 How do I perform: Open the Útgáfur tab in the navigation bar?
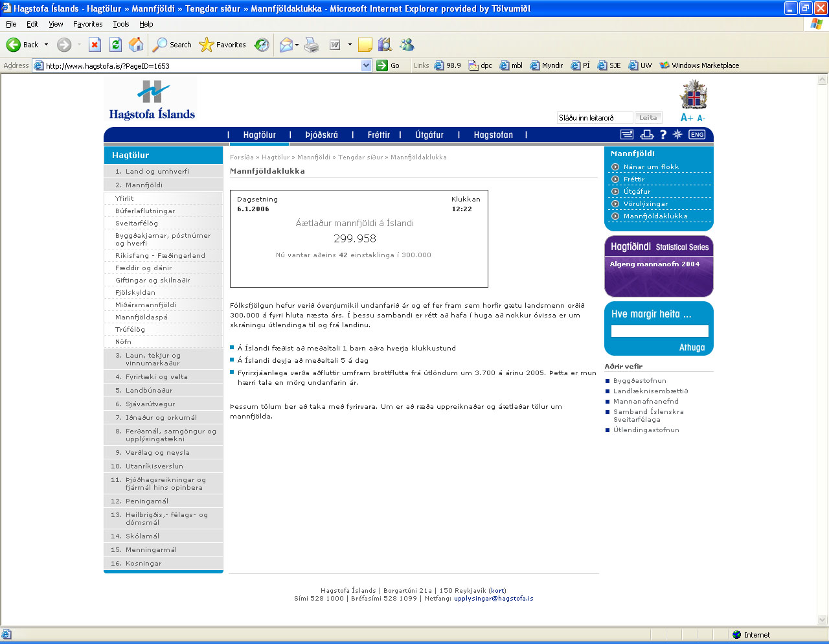point(429,135)
